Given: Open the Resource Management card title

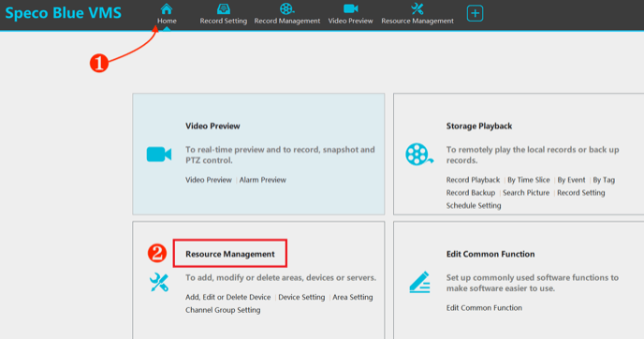Looking at the screenshot, I should [230, 254].
